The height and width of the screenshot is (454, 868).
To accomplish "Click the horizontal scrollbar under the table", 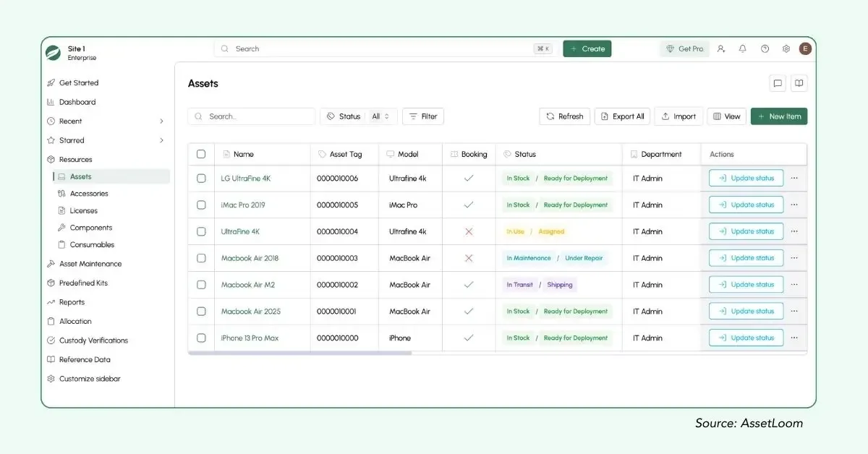I will click(x=299, y=353).
